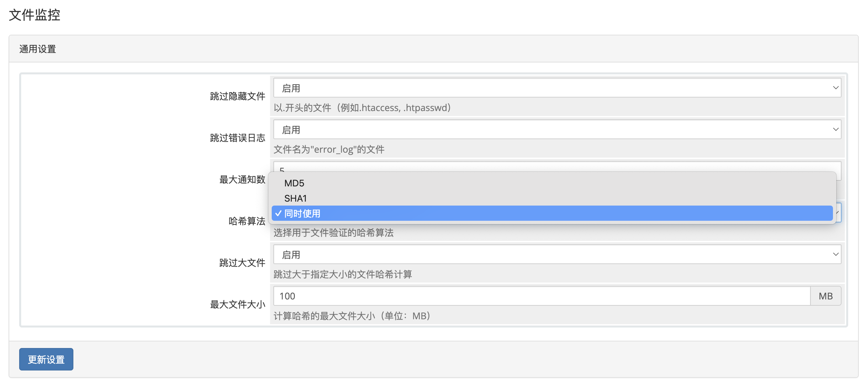Click the 跳过大文件 label
Viewport: 868px width, 388px height.
coord(242,263)
